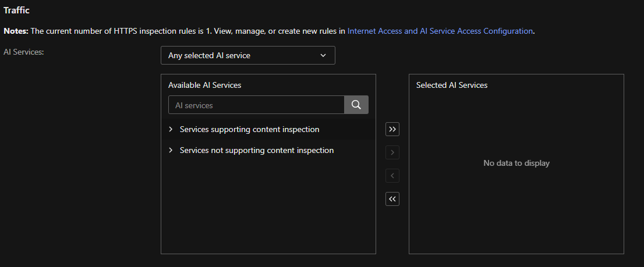Select Services not supporting content inspection label

pyautogui.click(x=256, y=150)
